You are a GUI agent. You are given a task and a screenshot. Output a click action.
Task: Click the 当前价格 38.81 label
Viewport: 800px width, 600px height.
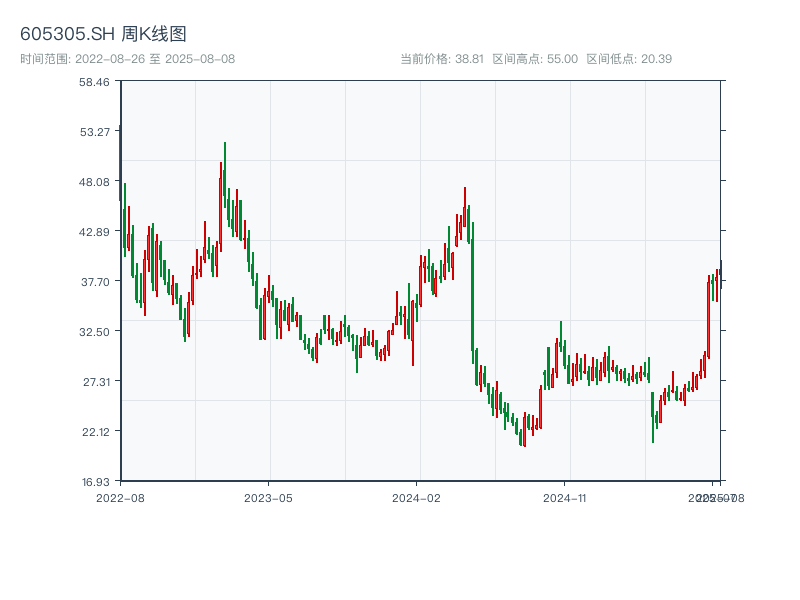441,59
